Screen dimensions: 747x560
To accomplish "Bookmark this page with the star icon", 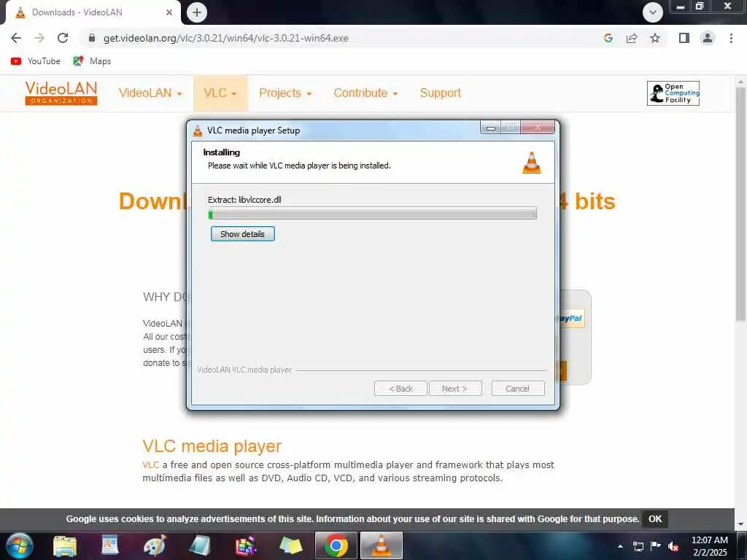I will [x=655, y=38].
